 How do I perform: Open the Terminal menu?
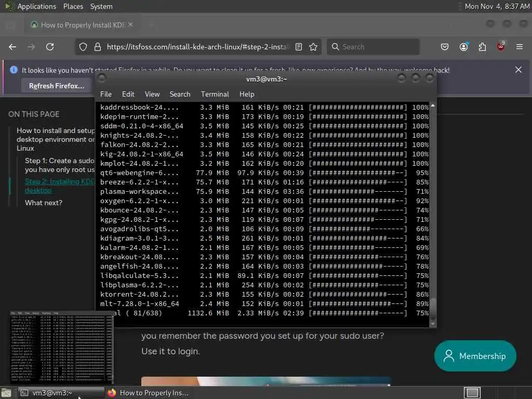215,95
